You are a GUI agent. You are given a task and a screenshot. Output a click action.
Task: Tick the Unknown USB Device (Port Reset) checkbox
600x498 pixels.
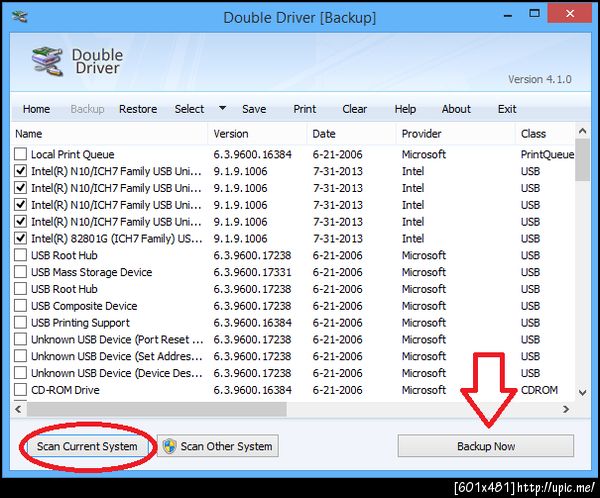[20, 340]
